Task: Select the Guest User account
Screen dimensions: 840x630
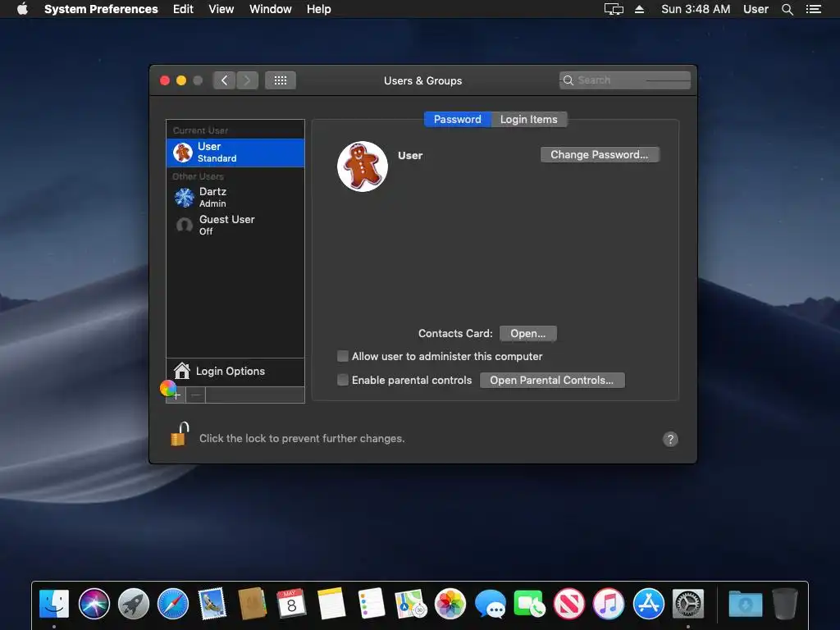Action: click(235, 225)
